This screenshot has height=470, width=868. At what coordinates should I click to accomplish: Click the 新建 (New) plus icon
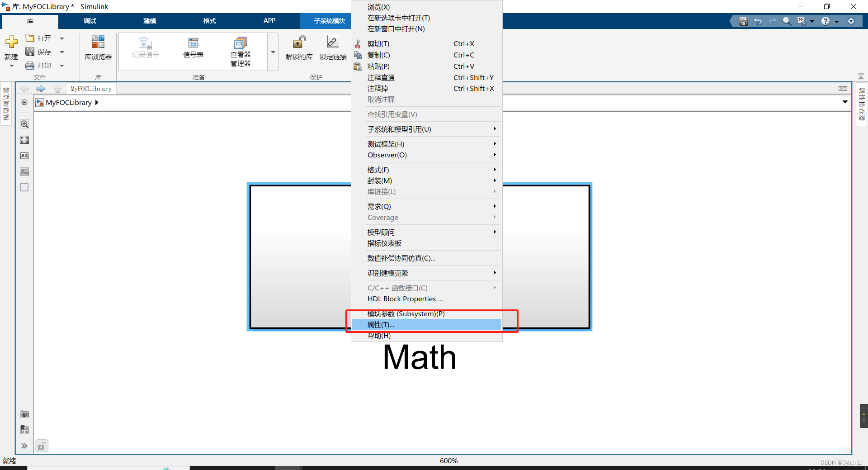coord(11,42)
